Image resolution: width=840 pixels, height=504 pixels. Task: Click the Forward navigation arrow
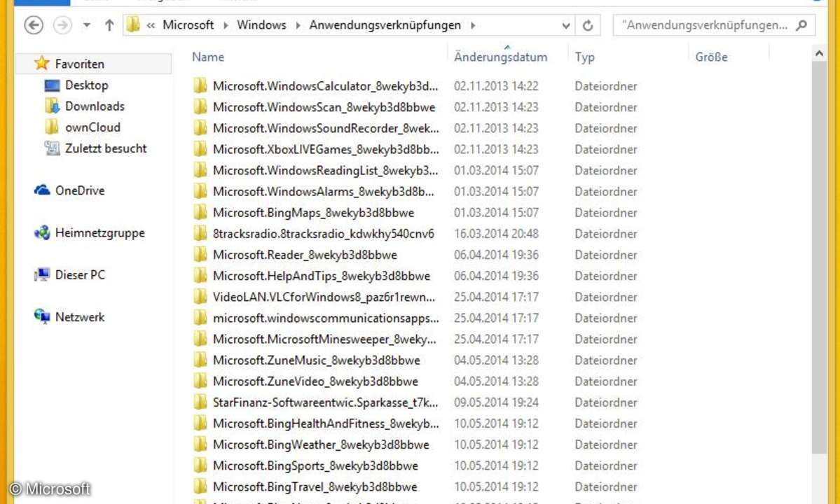[62, 25]
